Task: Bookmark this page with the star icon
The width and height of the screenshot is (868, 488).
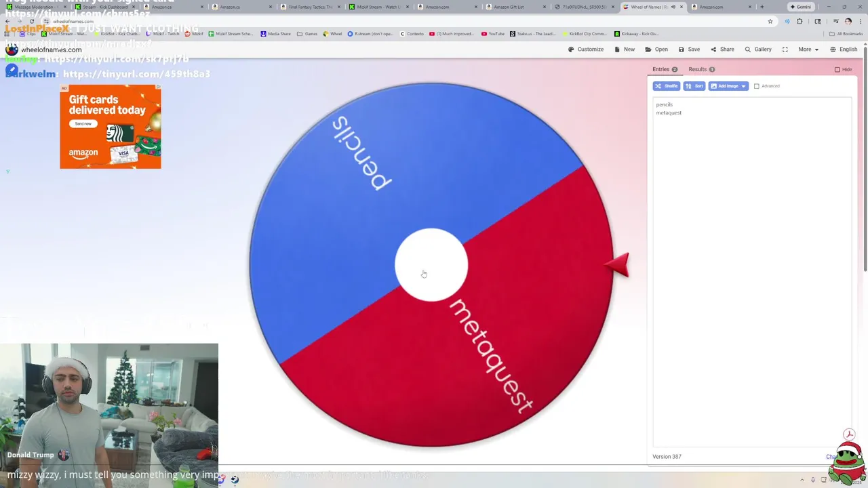Action: pos(770,21)
